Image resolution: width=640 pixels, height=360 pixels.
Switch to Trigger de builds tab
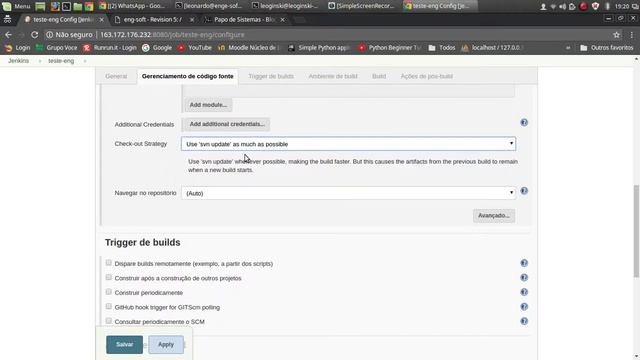271,76
